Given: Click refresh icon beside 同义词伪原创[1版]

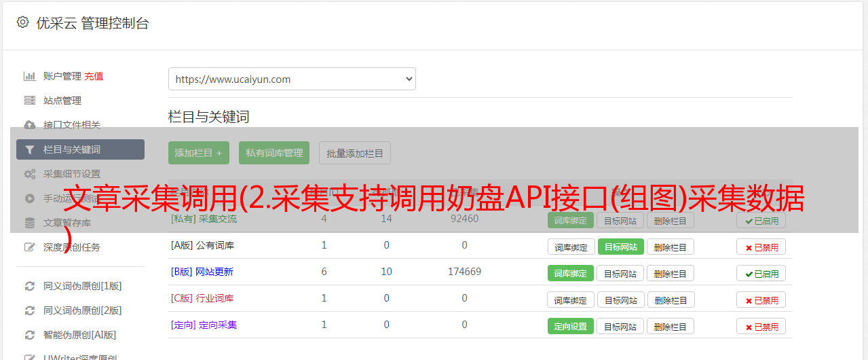Looking at the screenshot, I should point(29,286).
